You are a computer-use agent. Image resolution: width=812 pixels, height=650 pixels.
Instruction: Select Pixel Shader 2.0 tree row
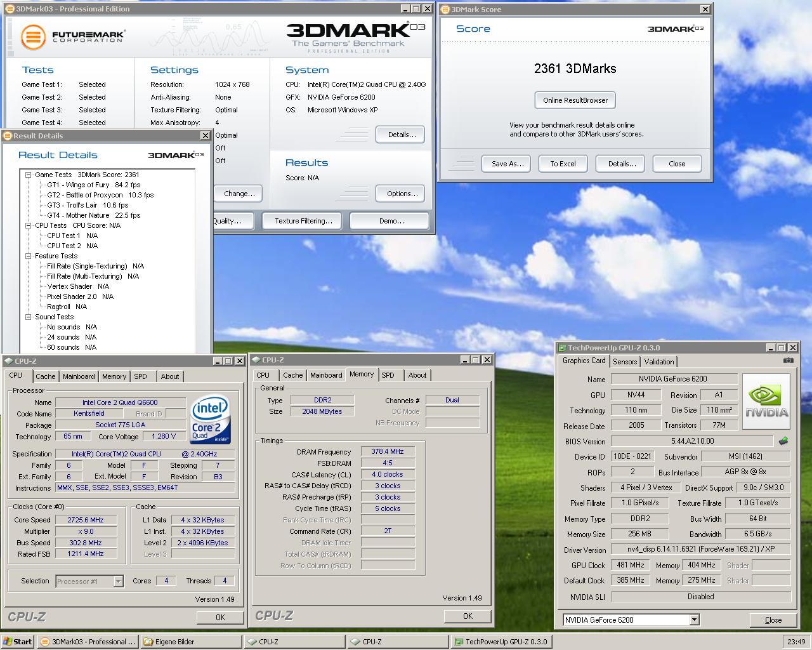click(x=81, y=296)
